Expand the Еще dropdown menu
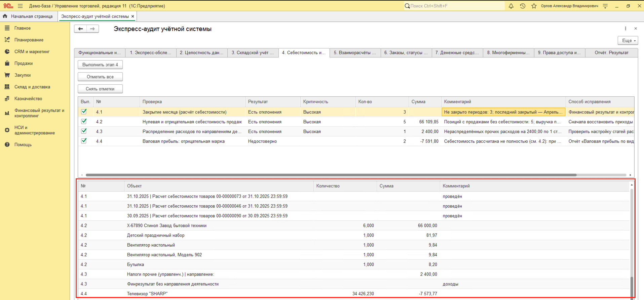Image resolution: width=644 pixels, height=300 pixels. [x=628, y=41]
